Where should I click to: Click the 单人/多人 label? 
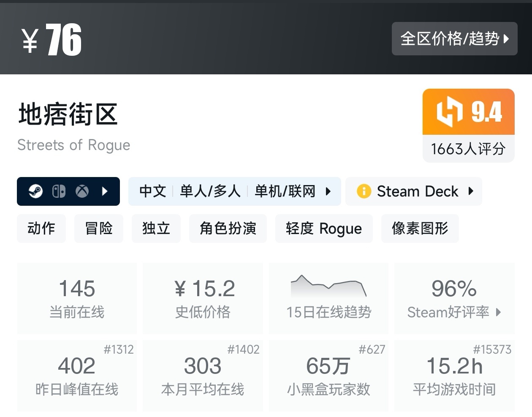(210, 191)
